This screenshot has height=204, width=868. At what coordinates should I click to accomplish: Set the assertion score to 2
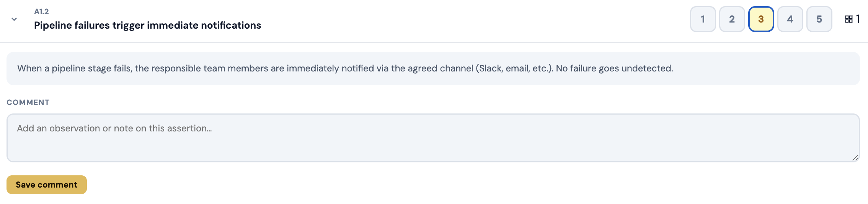[x=732, y=19]
